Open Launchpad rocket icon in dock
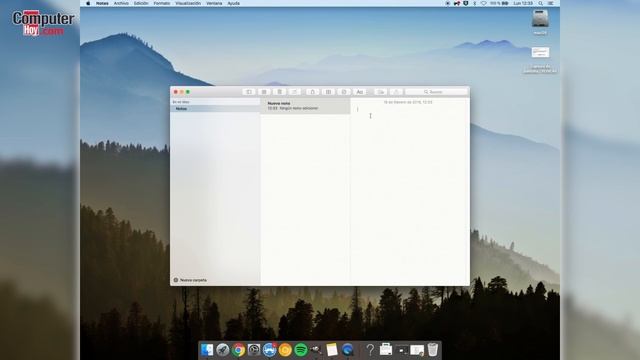The width and height of the screenshot is (640, 360). (x=222, y=350)
